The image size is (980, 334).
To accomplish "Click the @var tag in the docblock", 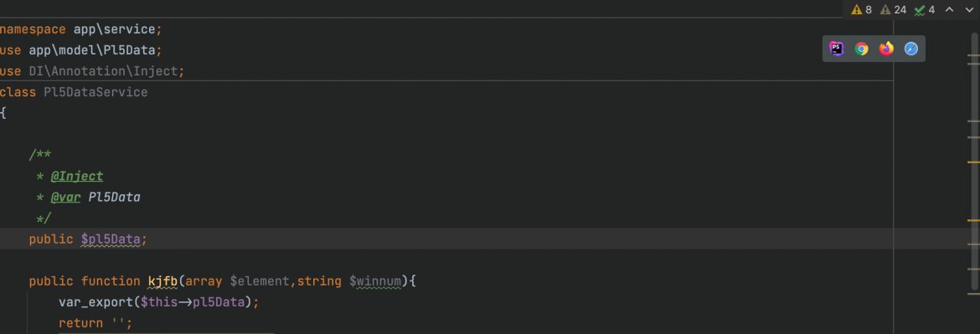I will point(65,198).
